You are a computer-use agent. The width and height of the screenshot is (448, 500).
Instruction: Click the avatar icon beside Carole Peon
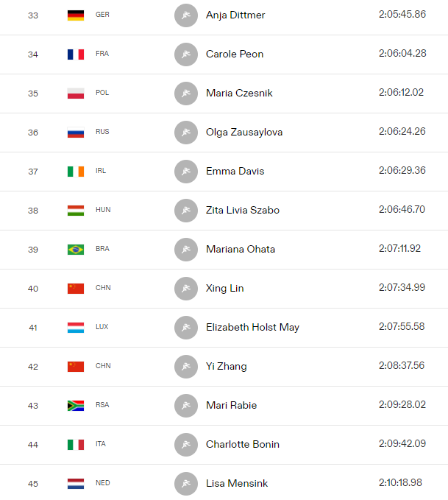tap(186, 54)
